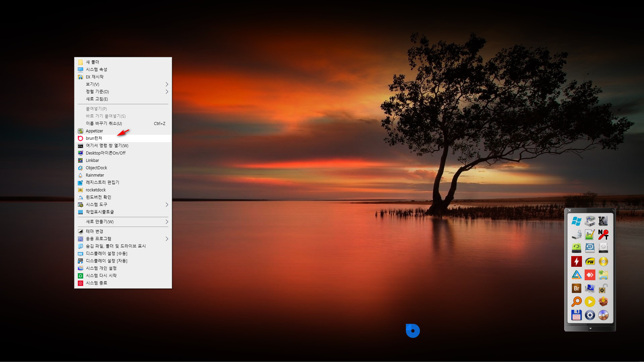The image size is (644, 362).
Task: Launch the green drive restore icon
Action: [576, 248]
